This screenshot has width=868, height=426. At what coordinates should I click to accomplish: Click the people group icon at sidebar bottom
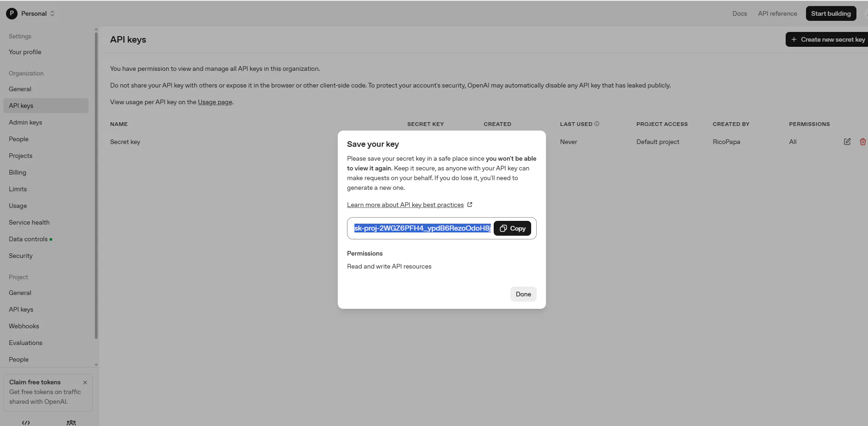(x=71, y=422)
